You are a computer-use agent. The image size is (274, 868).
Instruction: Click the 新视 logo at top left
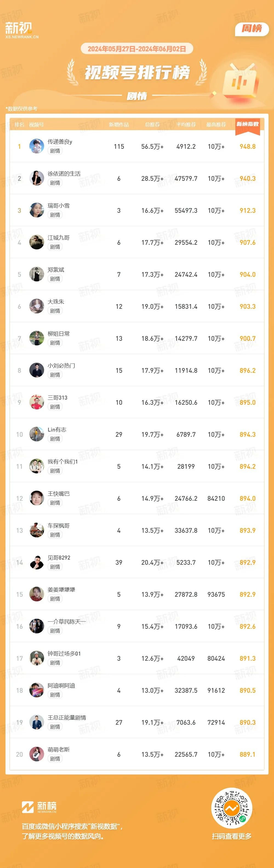click(x=22, y=30)
